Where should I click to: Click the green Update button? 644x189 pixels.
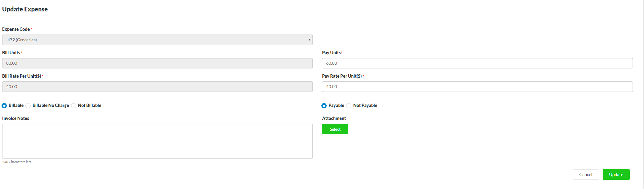616,175
